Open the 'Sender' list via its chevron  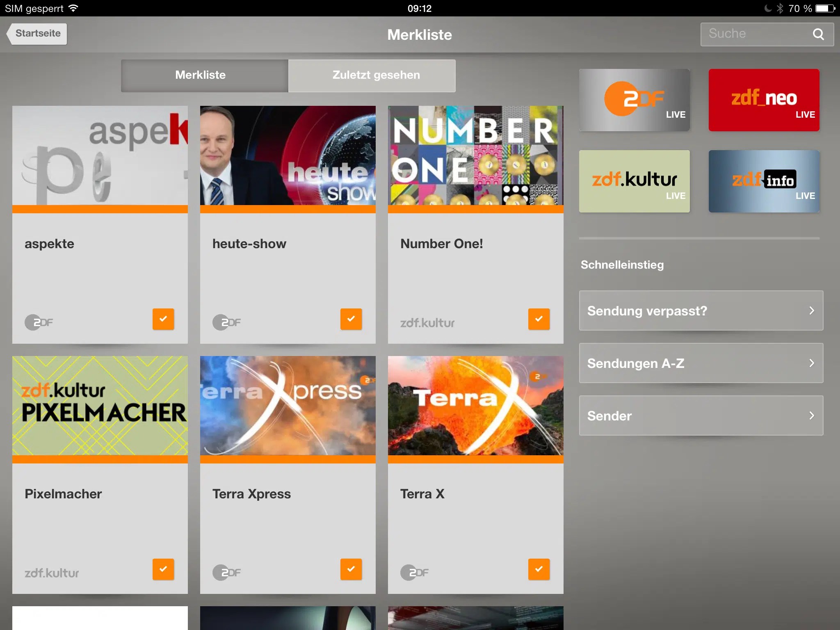pyautogui.click(x=811, y=416)
